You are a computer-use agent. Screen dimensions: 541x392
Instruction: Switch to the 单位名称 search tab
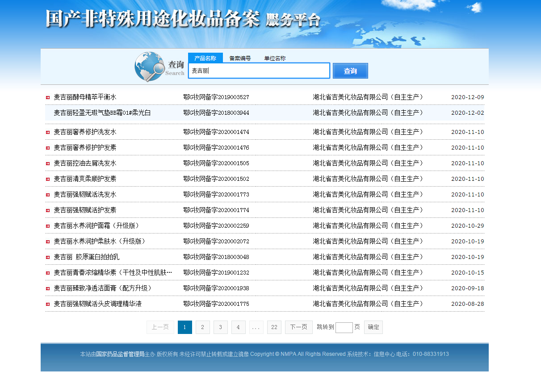pyautogui.click(x=275, y=58)
